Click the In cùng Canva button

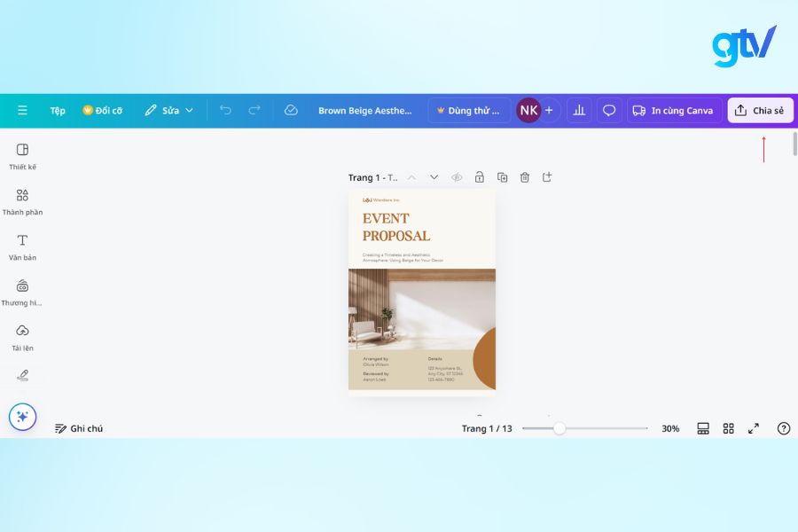[673, 110]
